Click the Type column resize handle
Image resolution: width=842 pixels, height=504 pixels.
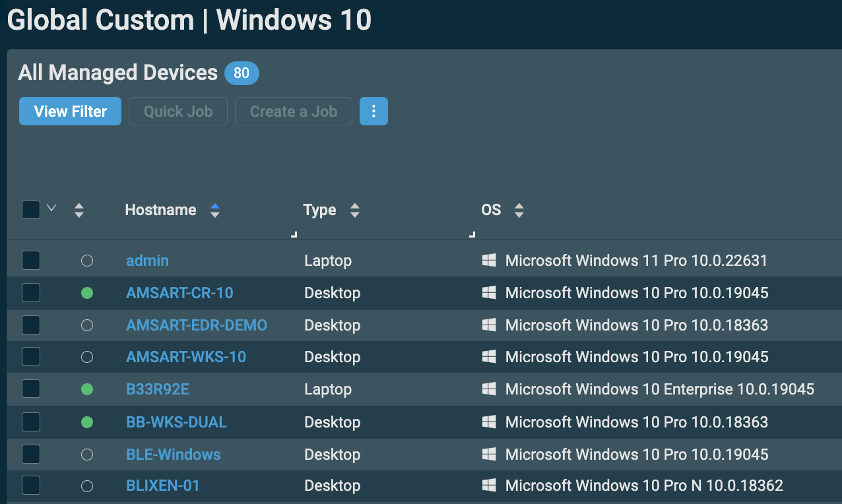click(472, 234)
